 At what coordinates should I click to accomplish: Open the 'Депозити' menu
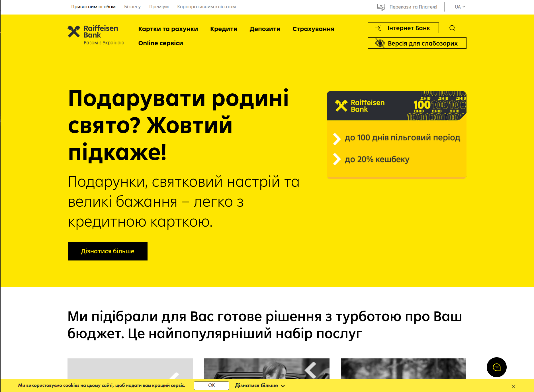click(x=265, y=29)
